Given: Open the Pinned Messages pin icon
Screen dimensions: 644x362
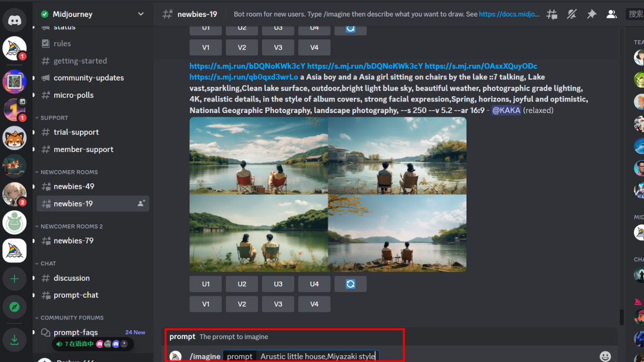Looking at the screenshot, I should (591, 14).
